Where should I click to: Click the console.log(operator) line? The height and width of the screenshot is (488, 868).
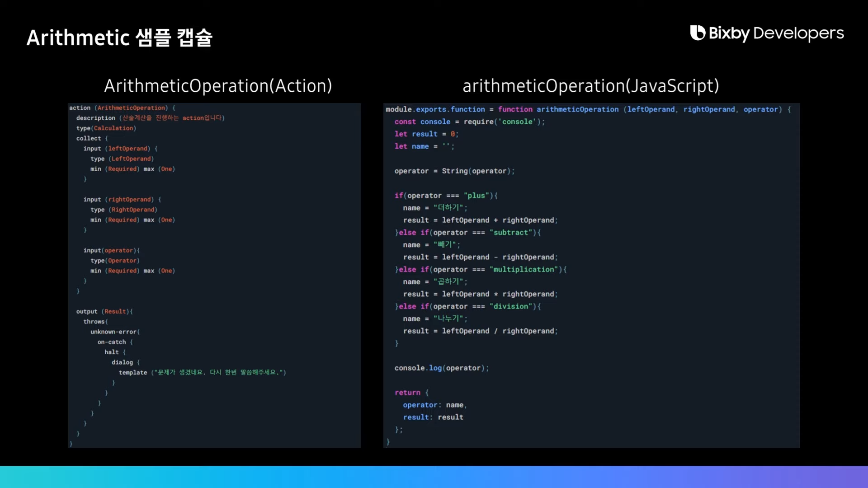[441, 368]
